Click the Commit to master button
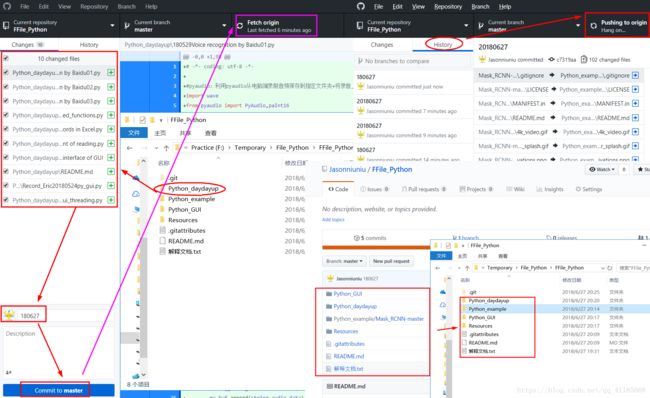This screenshot has width=650, height=398. coord(58,390)
